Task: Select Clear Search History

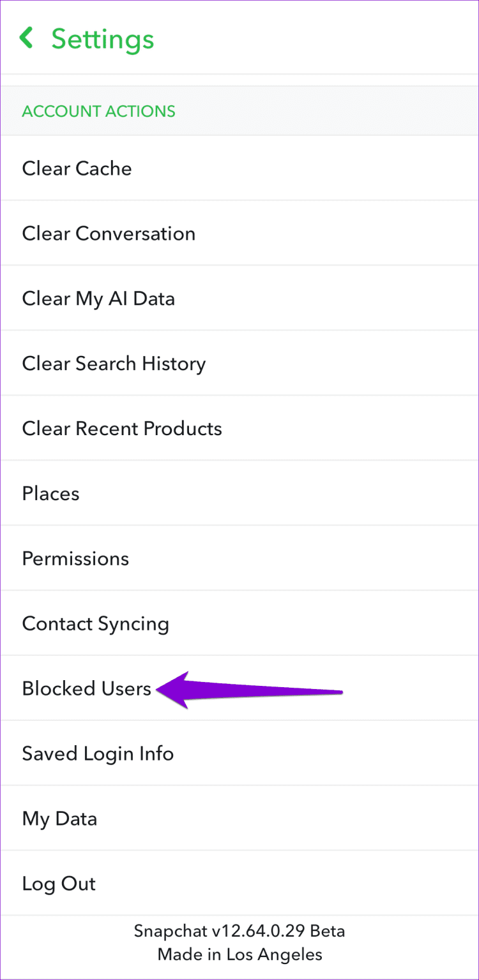Action: click(114, 364)
